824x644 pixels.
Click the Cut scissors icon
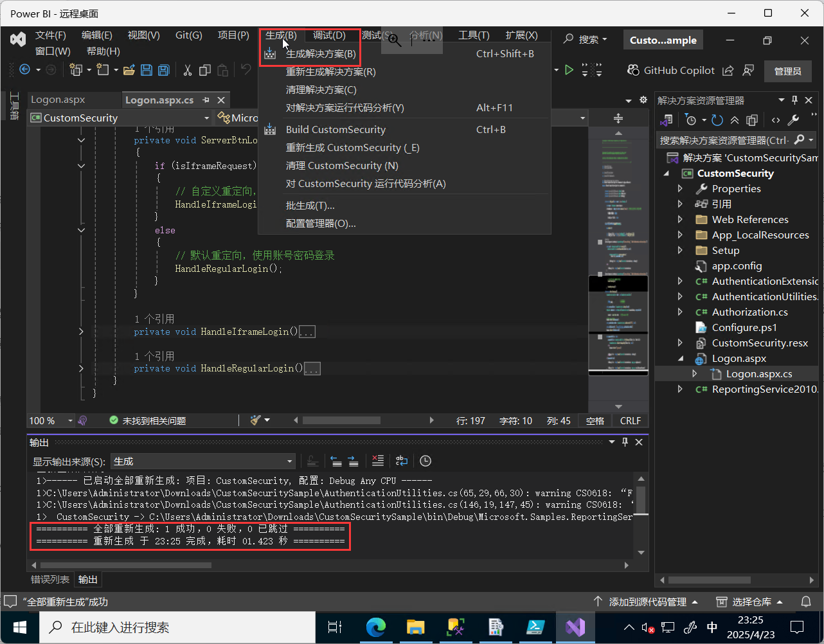tap(188, 70)
